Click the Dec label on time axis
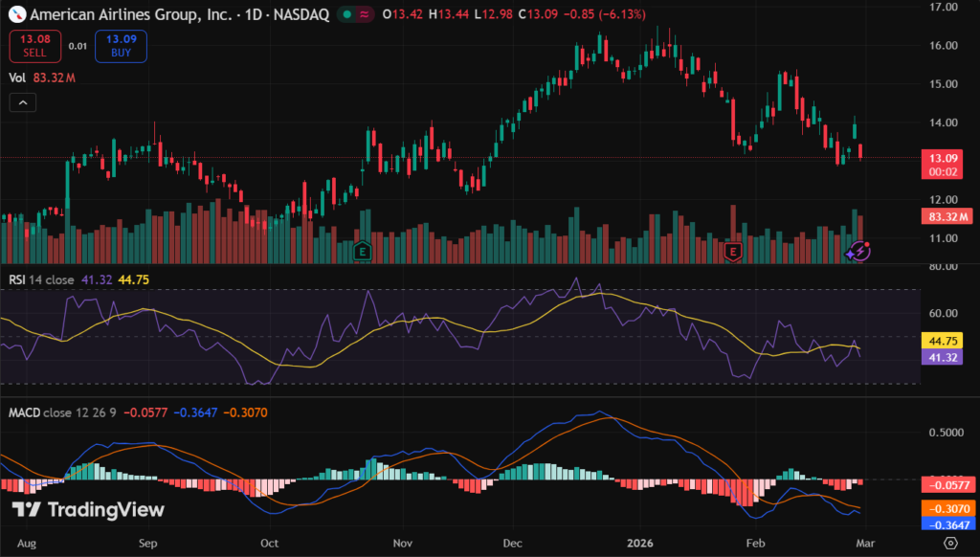 point(513,543)
